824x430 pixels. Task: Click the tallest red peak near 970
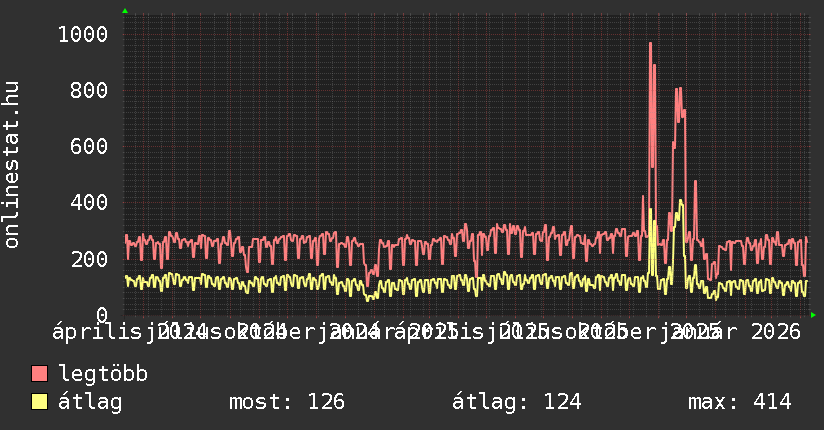point(650,44)
